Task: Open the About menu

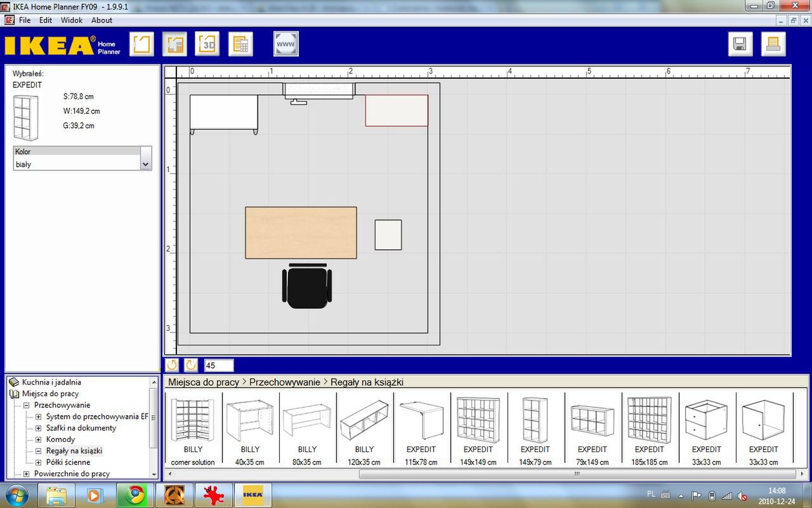Action: [x=101, y=20]
